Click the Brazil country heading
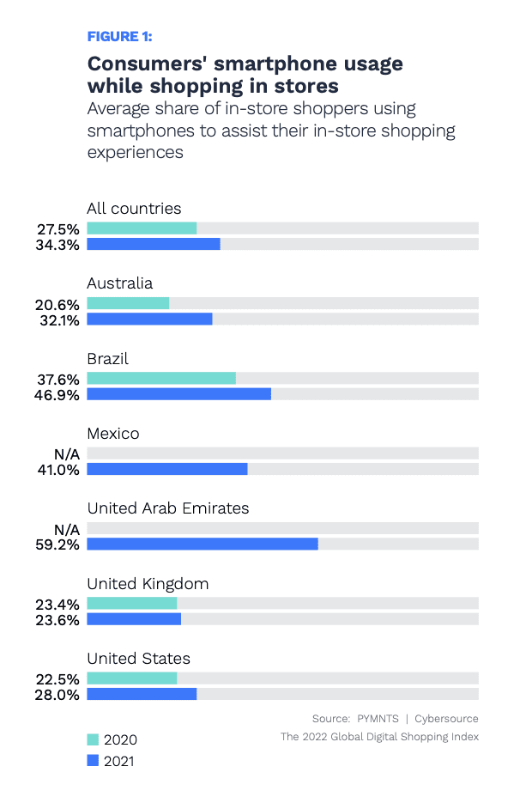 coord(107,358)
